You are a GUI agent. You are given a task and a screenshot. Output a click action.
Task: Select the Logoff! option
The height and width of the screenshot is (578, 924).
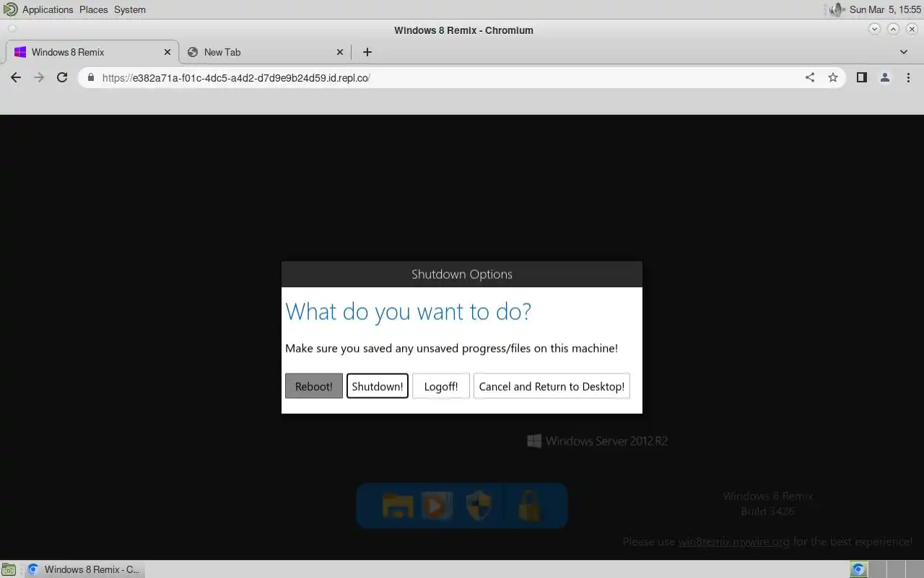441,386
